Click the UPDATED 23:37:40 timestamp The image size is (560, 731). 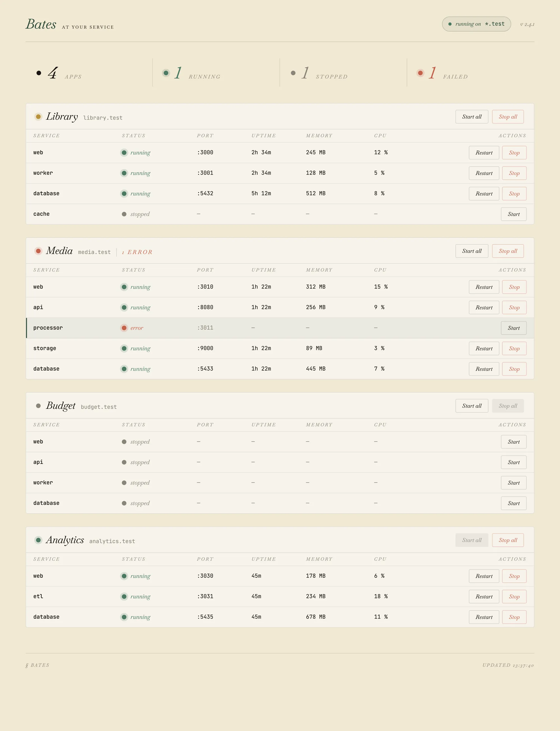pyautogui.click(x=508, y=665)
